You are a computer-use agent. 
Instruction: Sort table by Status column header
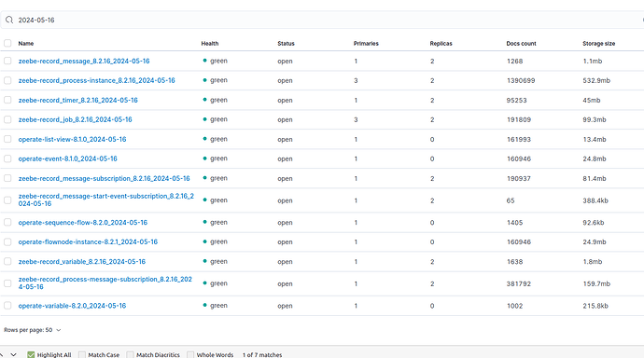(286, 44)
